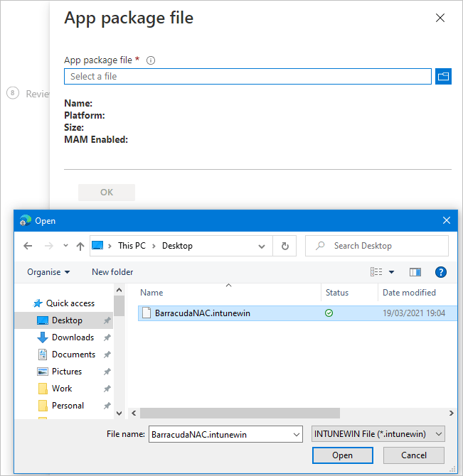Toggle the preview pane icon
The height and width of the screenshot is (476, 463).
pyautogui.click(x=415, y=272)
